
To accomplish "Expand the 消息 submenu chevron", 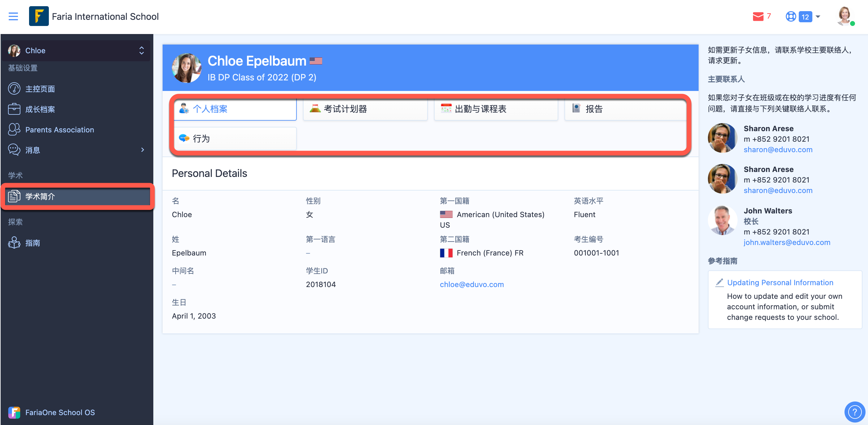I will pos(143,150).
